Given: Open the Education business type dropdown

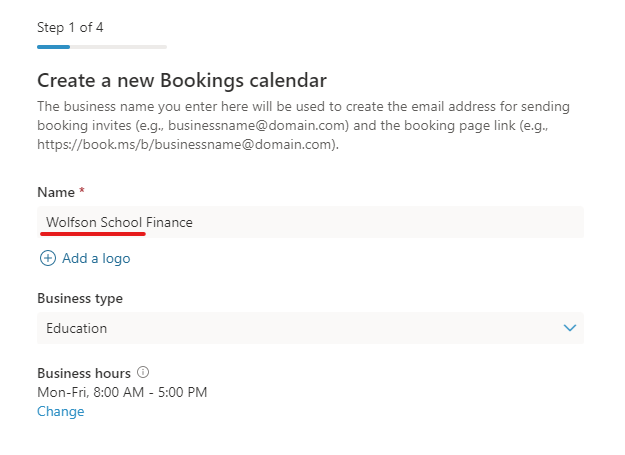Looking at the screenshot, I should pyautogui.click(x=310, y=328).
